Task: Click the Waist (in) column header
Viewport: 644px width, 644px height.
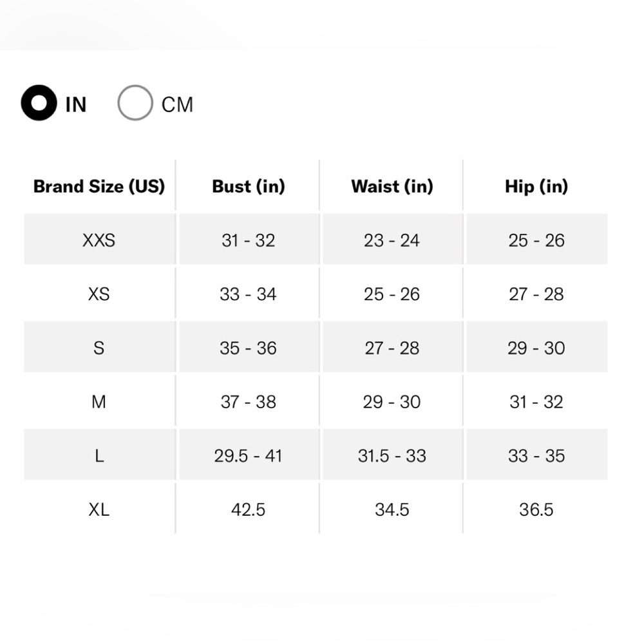Action: [x=392, y=187]
